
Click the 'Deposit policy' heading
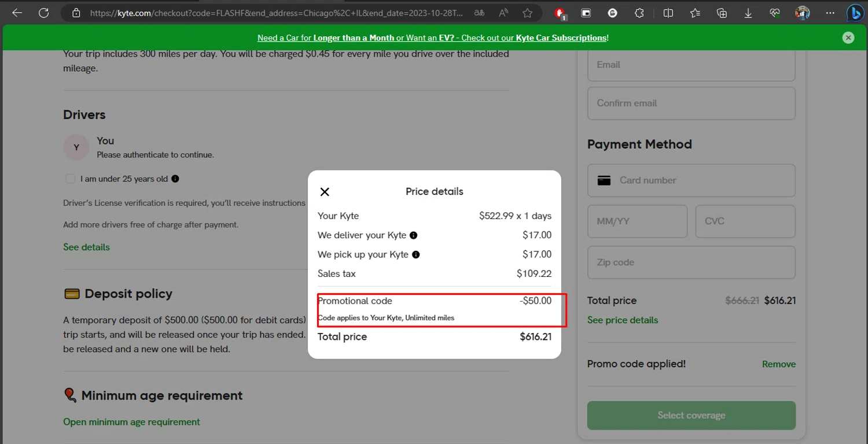(128, 294)
